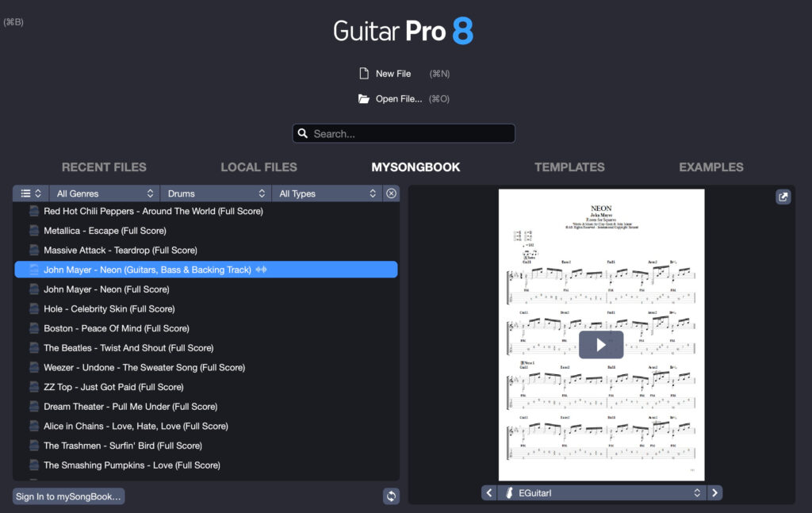The width and height of the screenshot is (812, 513).
Task: Click the New File icon
Action: pos(364,72)
